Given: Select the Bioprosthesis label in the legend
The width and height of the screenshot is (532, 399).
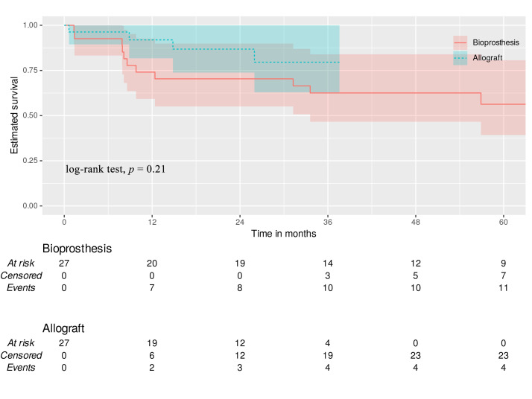Looking at the screenshot, I should (496, 42).
